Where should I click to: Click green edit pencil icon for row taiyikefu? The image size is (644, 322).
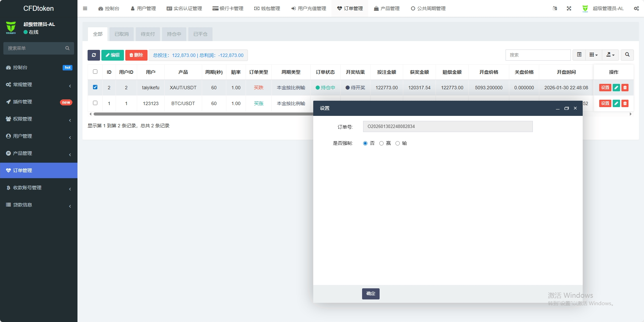pyautogui.click(x=616, y=88)
